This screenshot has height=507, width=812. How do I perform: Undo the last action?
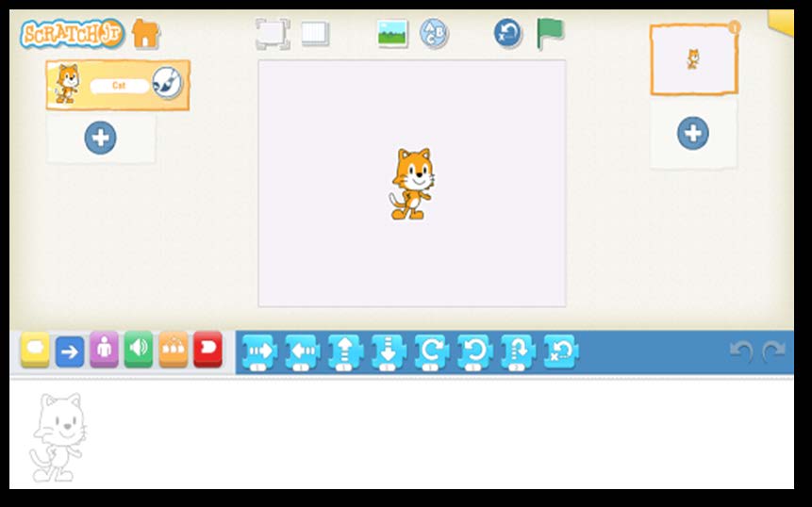741,352
